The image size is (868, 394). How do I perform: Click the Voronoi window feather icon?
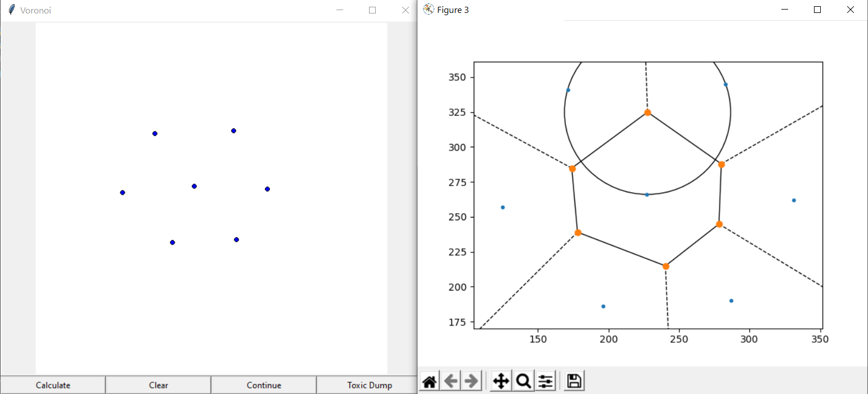[11, 10]
